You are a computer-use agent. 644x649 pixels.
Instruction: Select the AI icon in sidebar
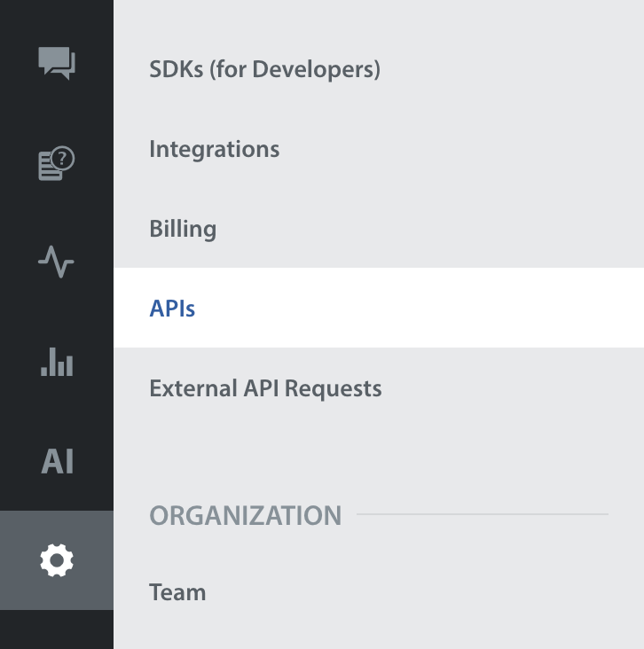57,462
